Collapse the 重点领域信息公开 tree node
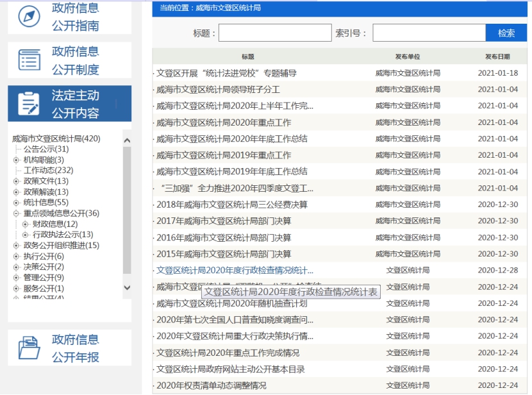This screenshot has width=532, height=395. [17, 214]
